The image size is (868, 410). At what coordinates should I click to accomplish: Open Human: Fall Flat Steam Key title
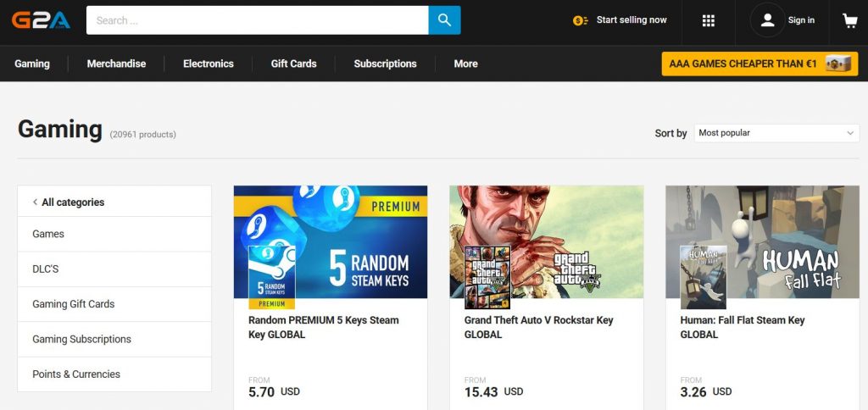pos(743,327)
